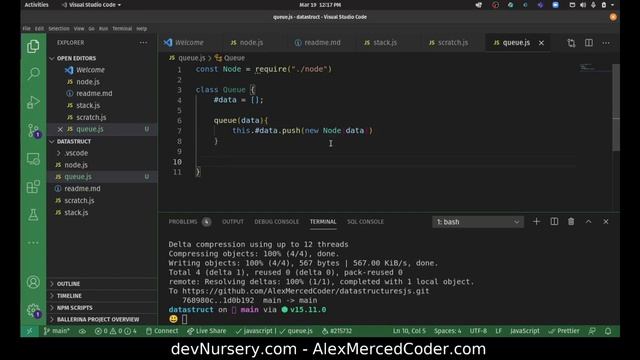
Task: Open the Selection menu
Action: point(59,29)
